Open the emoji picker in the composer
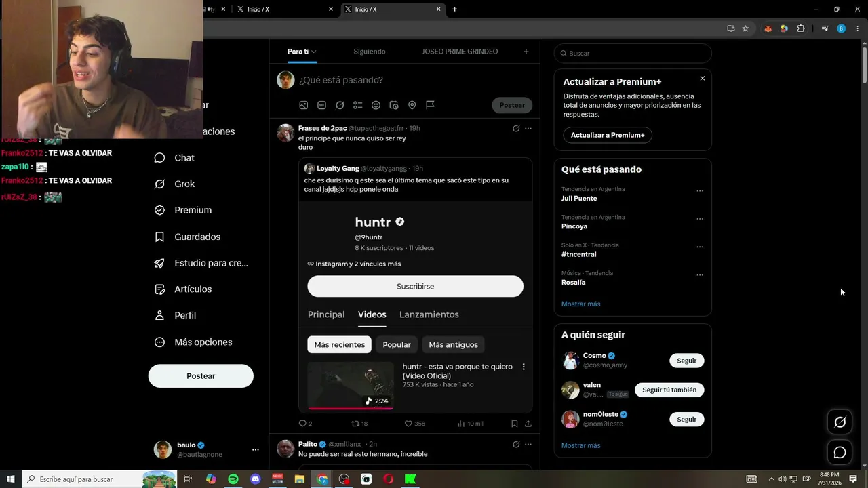This screenshot has width=868, height=488. click(376, 105)
